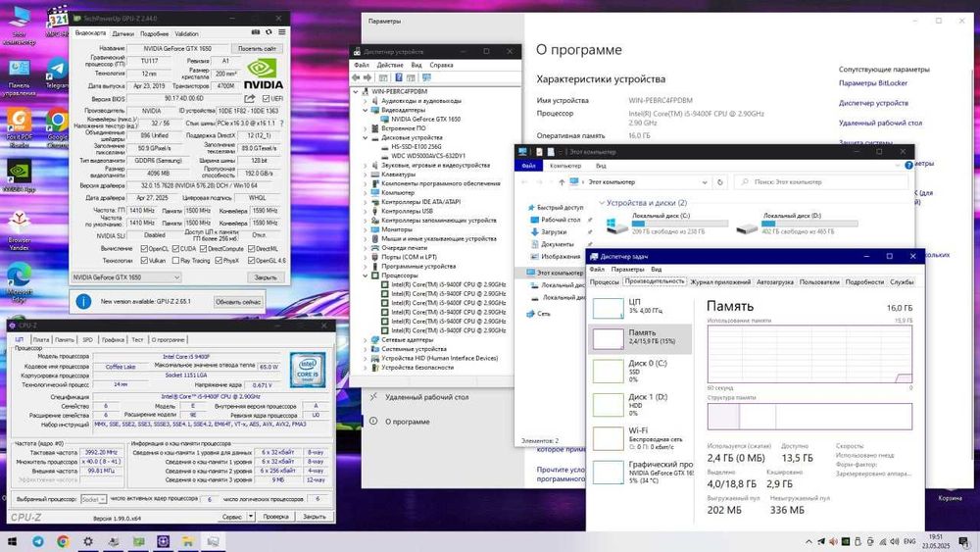This screenshot has width=980, height=552.
Task: Open the Автозагрузка tab in Task Manager
Action: (775, 282)
